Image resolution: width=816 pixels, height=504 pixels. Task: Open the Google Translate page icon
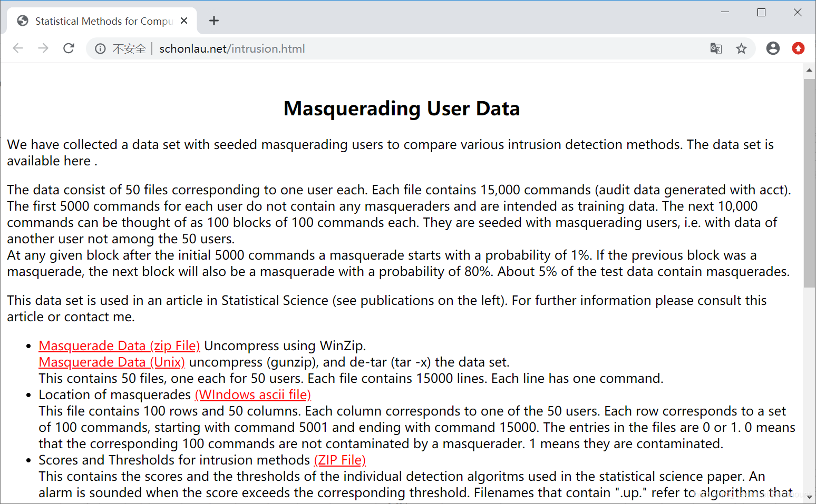point(716,48)
